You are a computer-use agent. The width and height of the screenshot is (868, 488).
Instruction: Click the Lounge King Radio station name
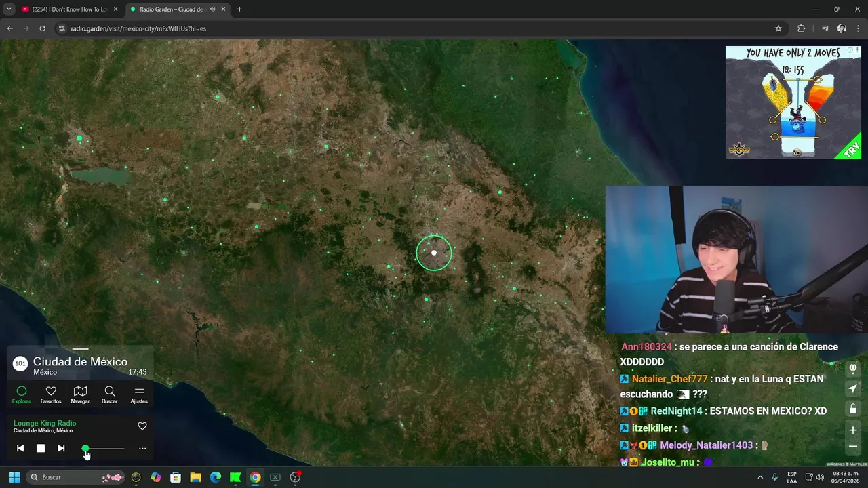pyautogui.click(x=45, y=423)
